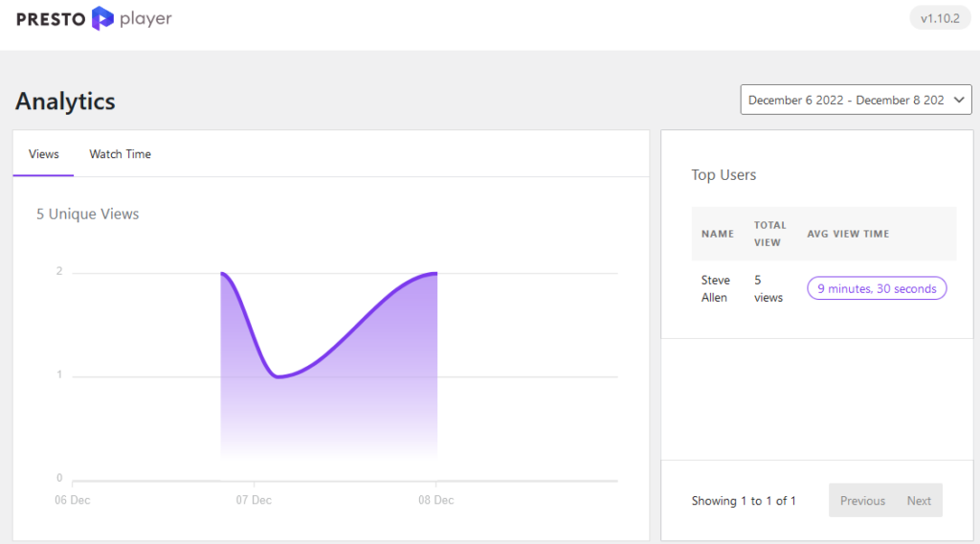This screenshot has width=980, height=544.
Task: Click the Top Users heading
Action: pos(724,174)
